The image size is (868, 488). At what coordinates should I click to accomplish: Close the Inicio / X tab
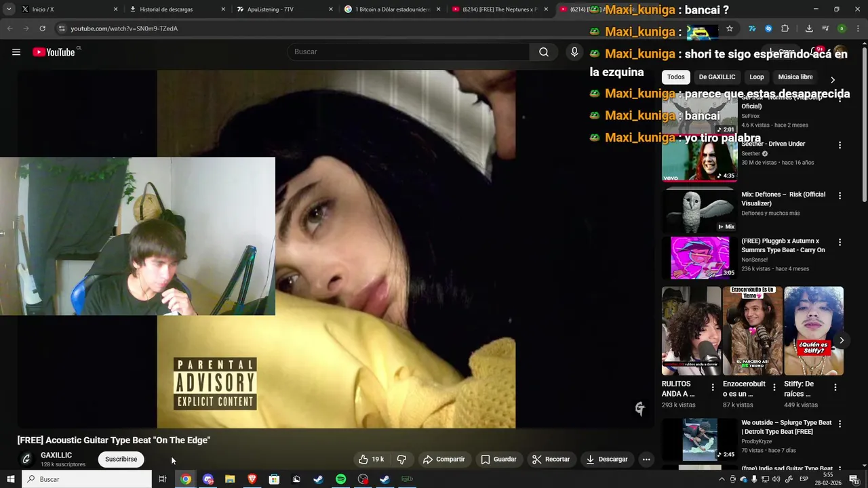pos(115,9)
